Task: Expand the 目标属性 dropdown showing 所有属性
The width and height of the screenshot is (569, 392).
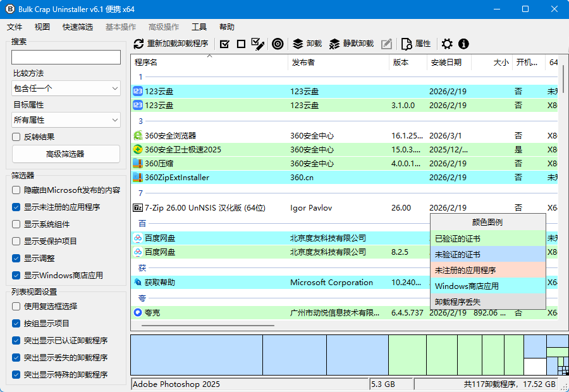Action: point(66,119)
